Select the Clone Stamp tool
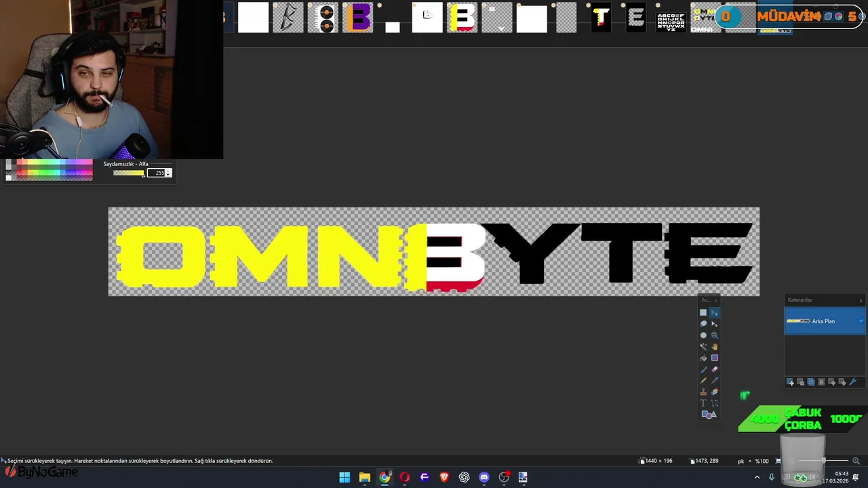This screenshot has width=868, height=488. tap(703, 392)
